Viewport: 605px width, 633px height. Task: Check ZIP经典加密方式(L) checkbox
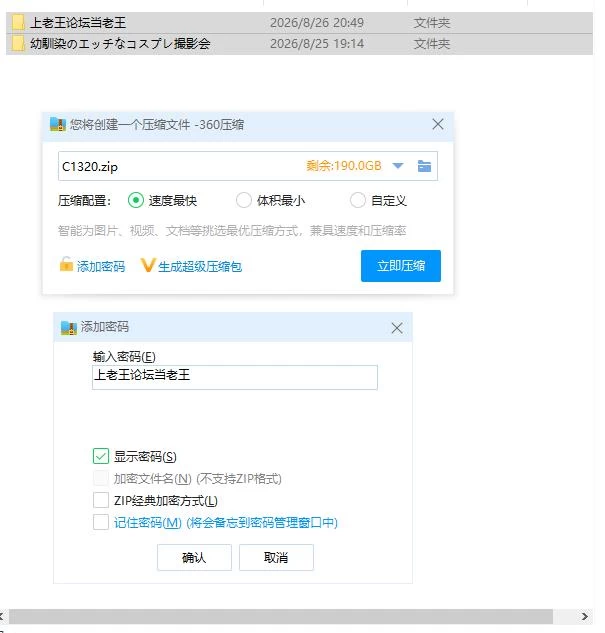101,500
